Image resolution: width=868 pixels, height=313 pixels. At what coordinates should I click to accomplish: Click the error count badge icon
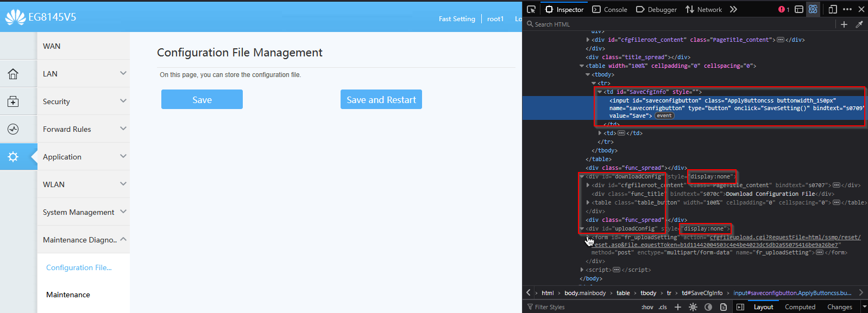coord(783,9)
